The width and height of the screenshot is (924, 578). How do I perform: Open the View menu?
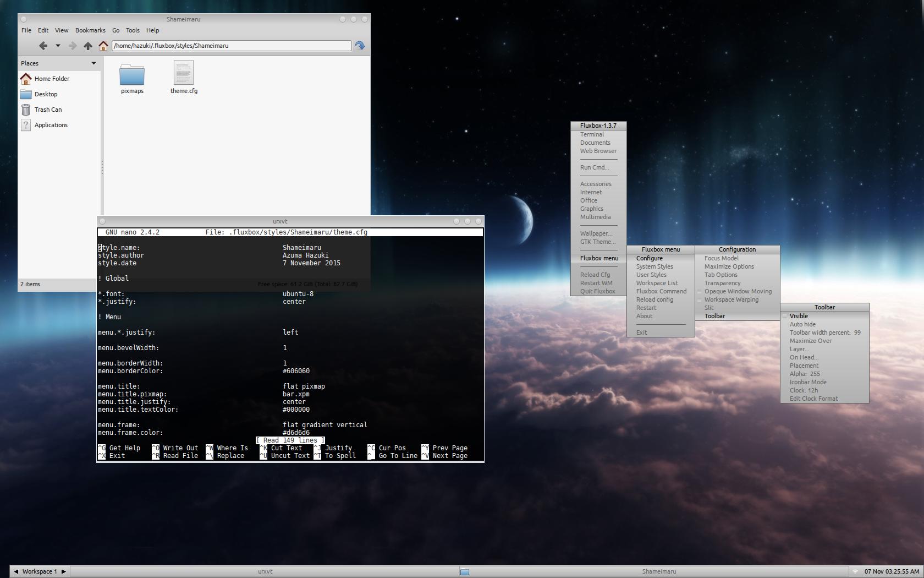point(62,30)
